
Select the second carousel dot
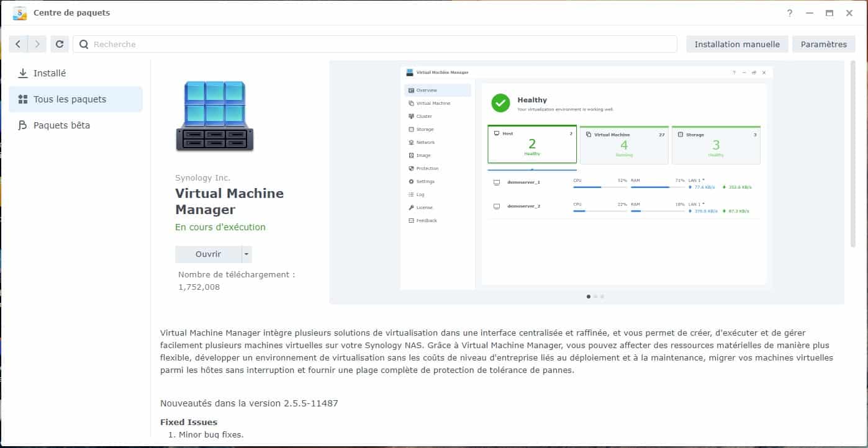coord(595,297)
